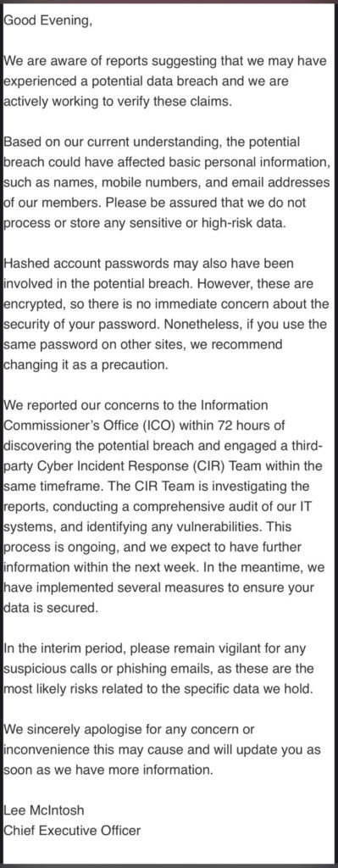Screen dimensions: 338x868
Task: Click the 'Information' word before Commissioner's Office
Action: click(235, 404)
